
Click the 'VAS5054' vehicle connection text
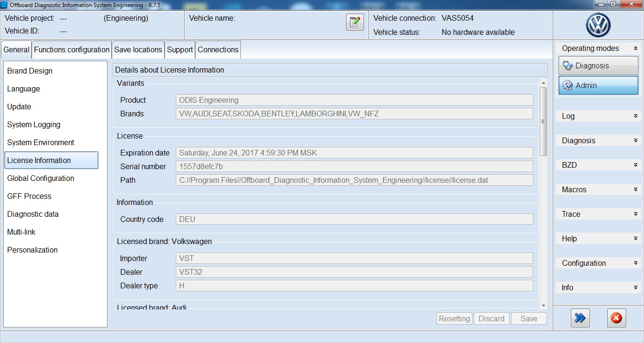458,18
